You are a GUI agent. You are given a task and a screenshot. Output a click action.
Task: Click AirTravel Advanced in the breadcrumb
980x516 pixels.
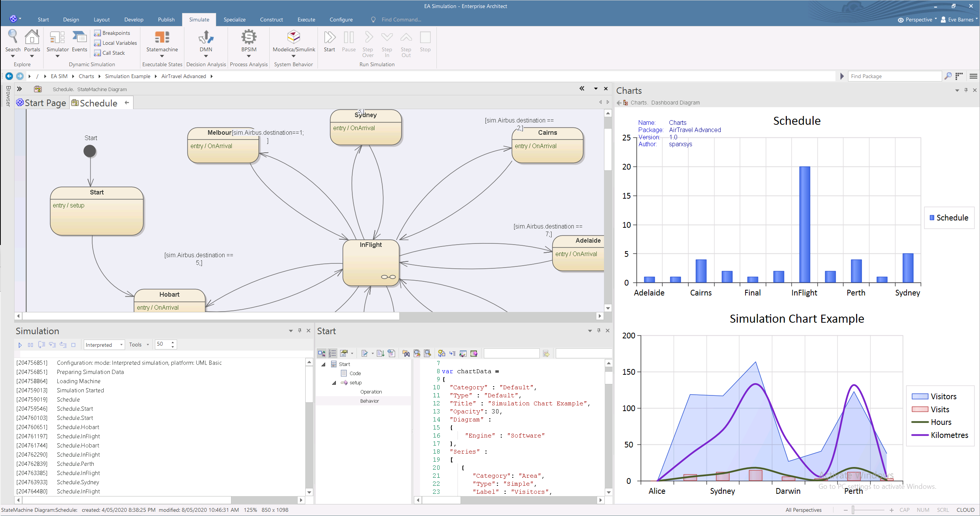coord(184,76)
